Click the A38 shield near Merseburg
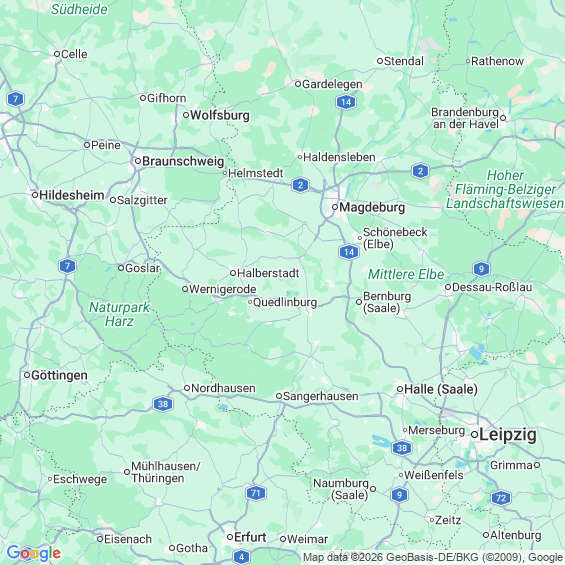565x565 pixels. [402, 448]
